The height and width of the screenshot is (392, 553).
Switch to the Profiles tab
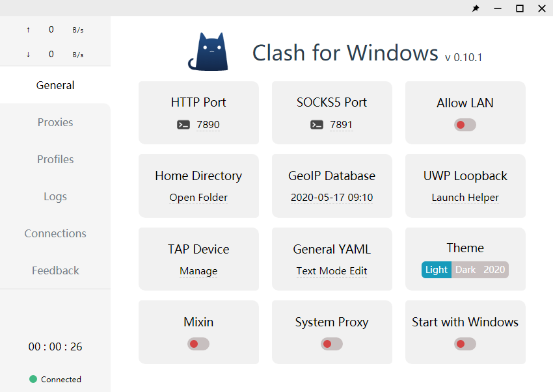[55, 159]
